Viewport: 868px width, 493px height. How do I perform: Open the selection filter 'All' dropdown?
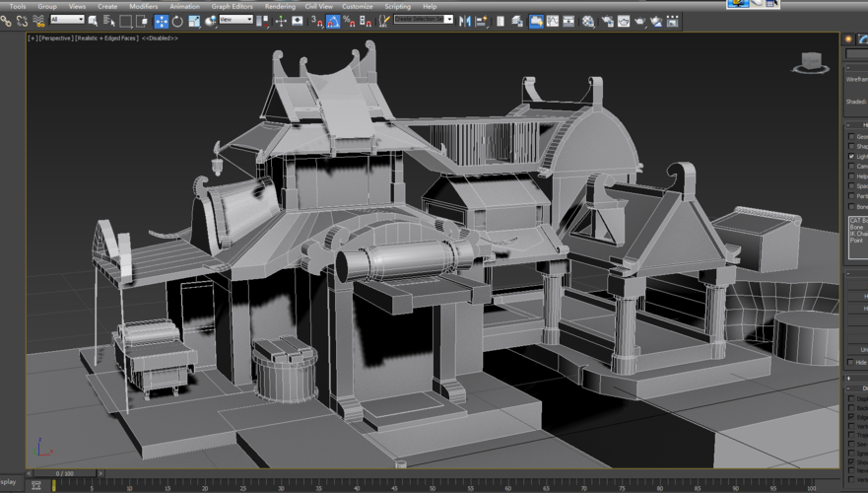[x=67, y=20]
